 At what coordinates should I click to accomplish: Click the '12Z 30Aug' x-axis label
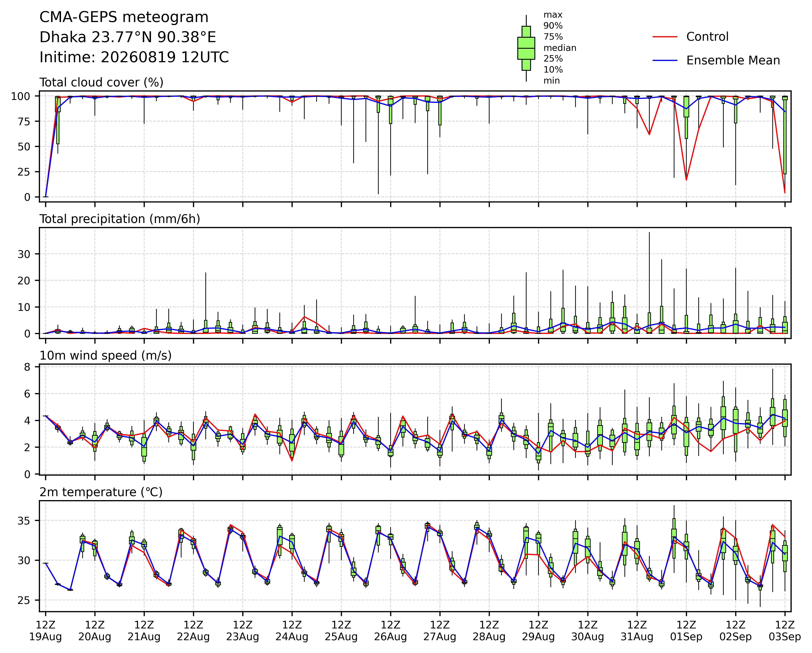point(588,631)
